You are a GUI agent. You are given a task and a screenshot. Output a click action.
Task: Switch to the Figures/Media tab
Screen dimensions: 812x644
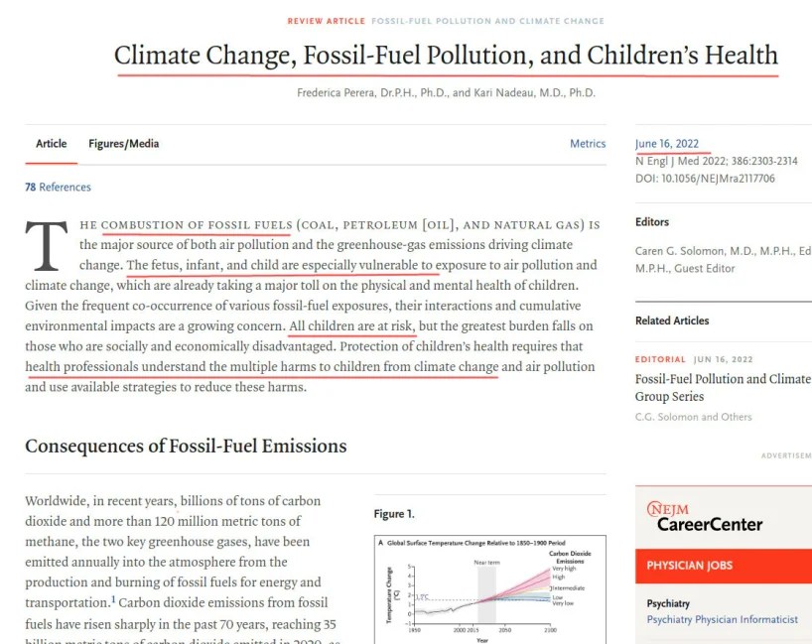point(123,144)
